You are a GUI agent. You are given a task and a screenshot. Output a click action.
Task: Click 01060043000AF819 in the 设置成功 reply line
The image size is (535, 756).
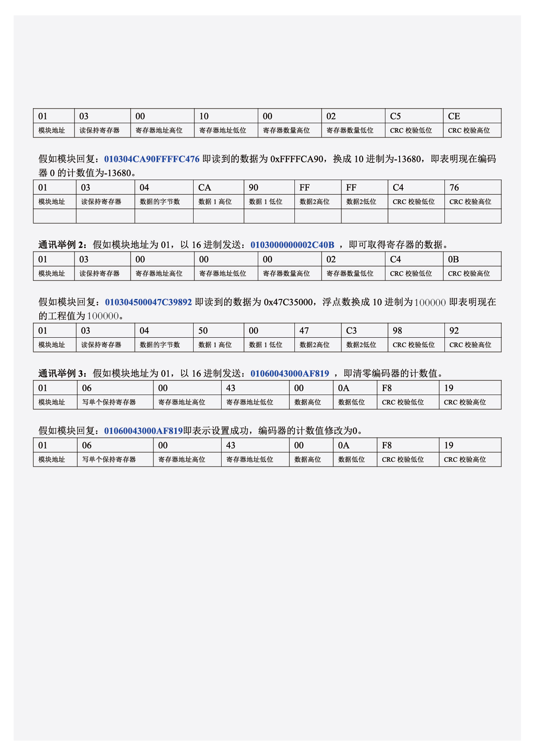pos(144,431)
